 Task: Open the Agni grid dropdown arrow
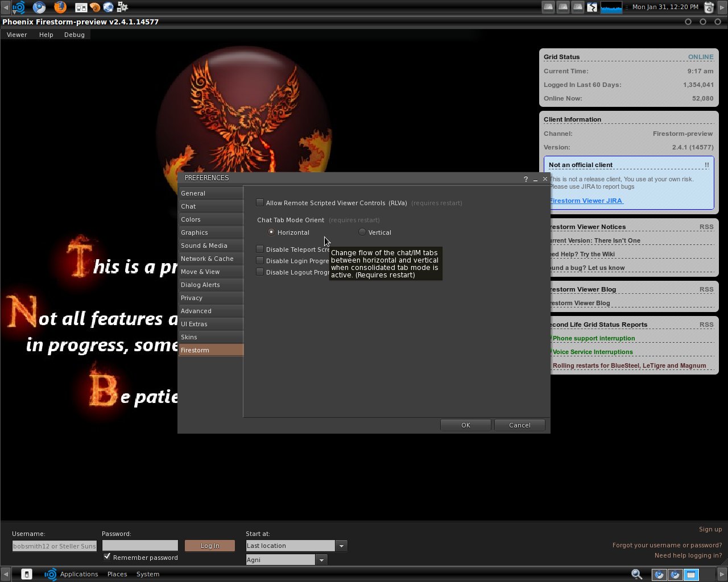[x=321, y=560]
